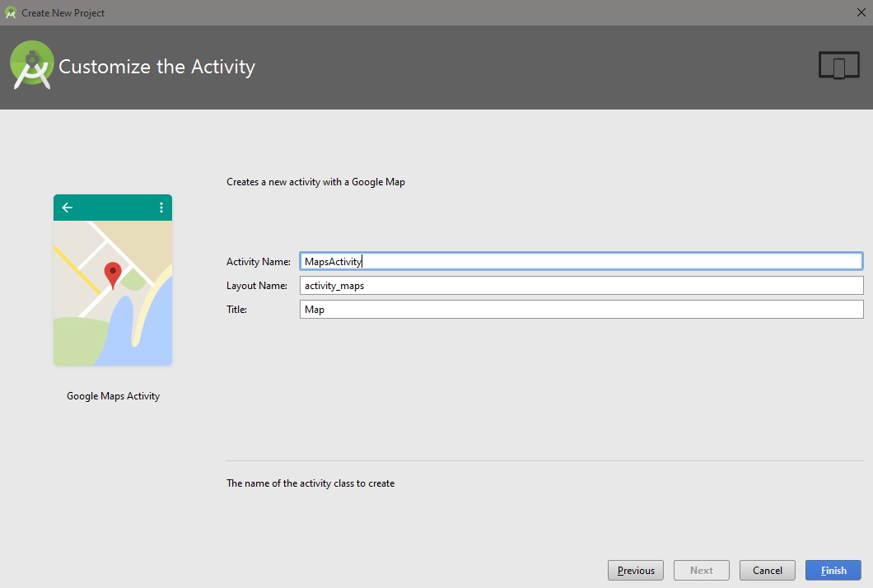Click the 'Customize the Activity' heading

pyautogui.click(x=157, y=67)
